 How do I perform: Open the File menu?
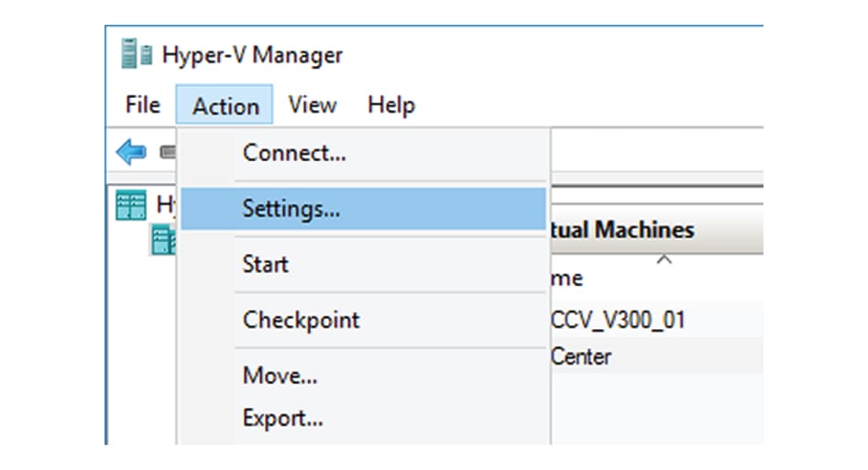[142, 104]
